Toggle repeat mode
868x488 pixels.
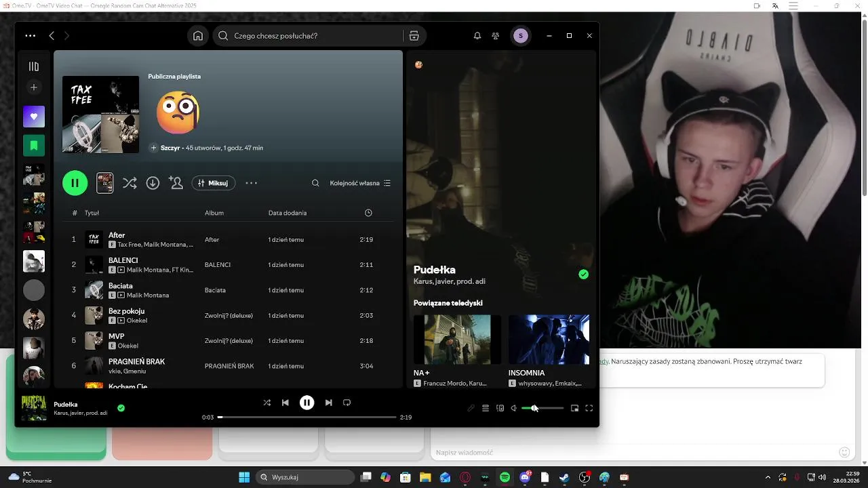(x=347, y=403)
